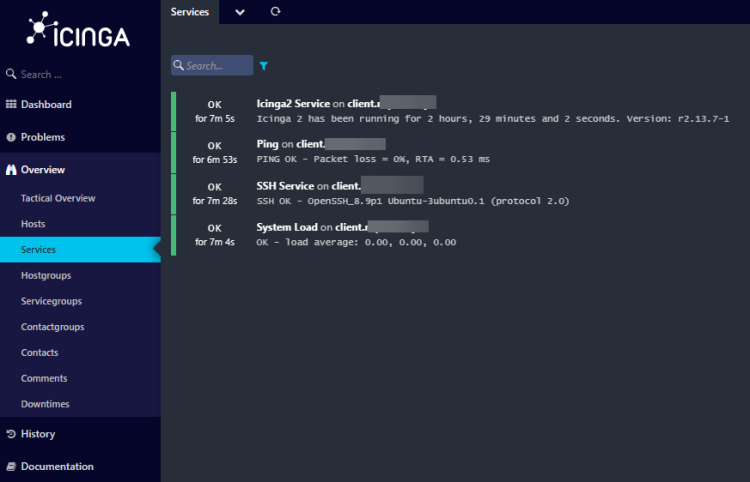Open the Hosts page
Image resolution: width=750 pixels, height=482 pixels.
(x=33, y=224)
